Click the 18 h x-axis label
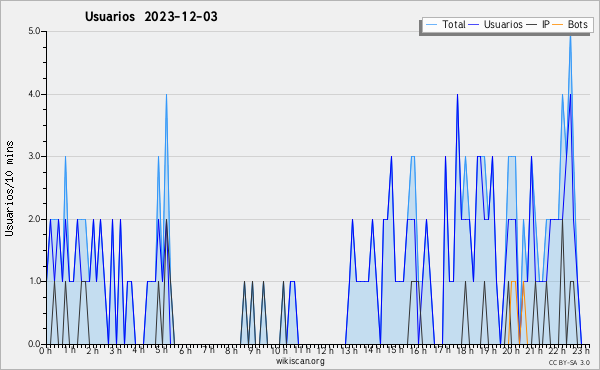Screen dimensions: 600x370 click(x=465, y=350)
